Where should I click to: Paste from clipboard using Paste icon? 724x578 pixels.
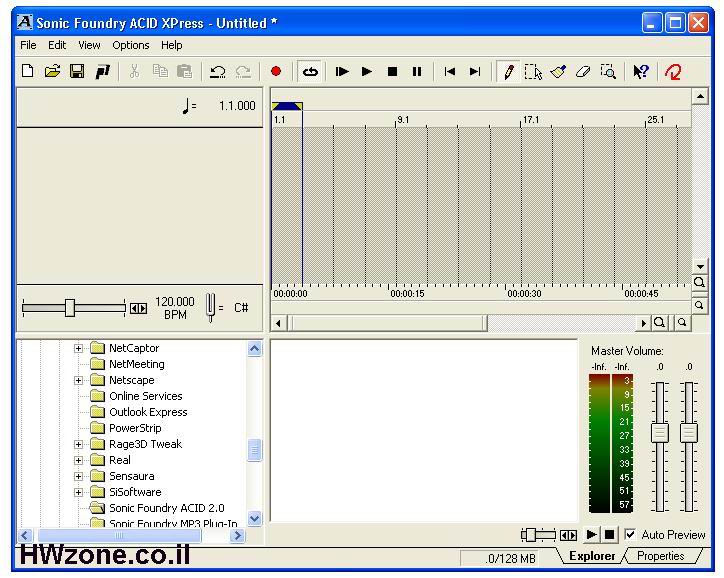[x=185, y=72]
